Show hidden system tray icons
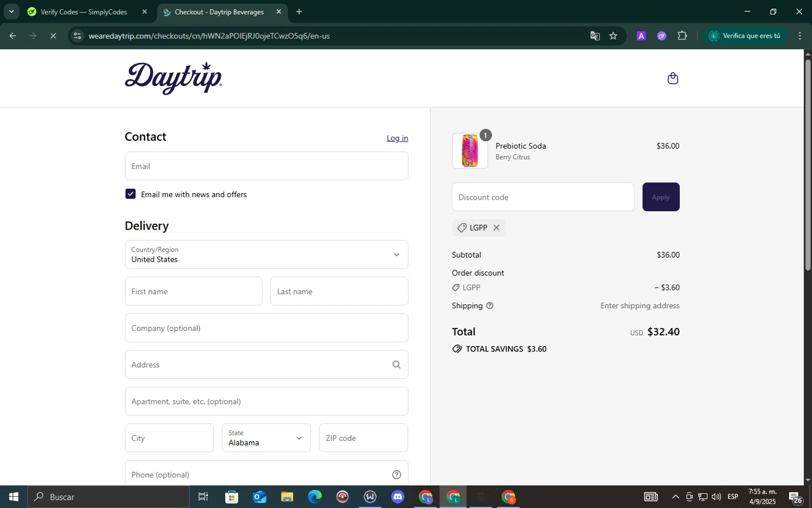This screenshot has height=508, width=812. 676,497
